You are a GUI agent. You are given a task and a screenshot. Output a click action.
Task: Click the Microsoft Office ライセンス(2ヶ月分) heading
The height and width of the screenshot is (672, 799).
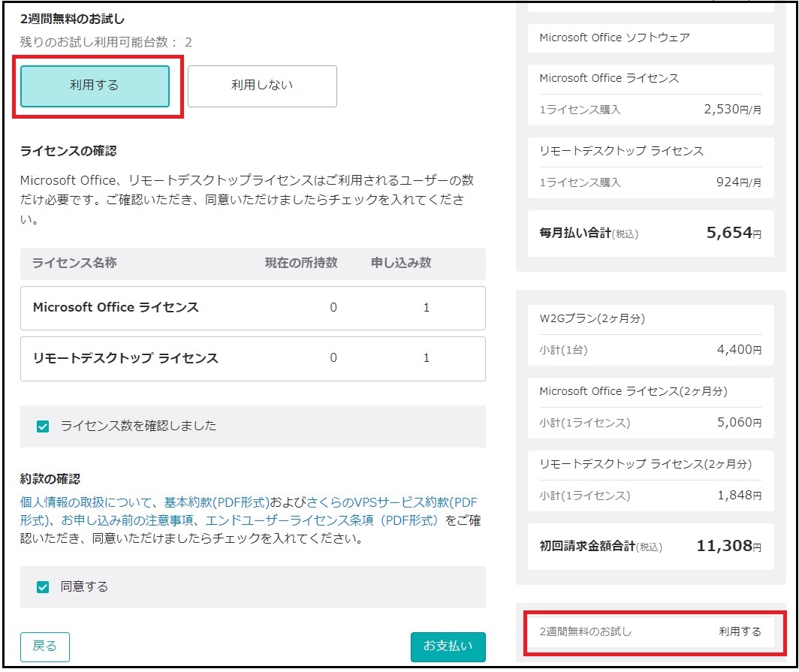click(x=633, y=391)
